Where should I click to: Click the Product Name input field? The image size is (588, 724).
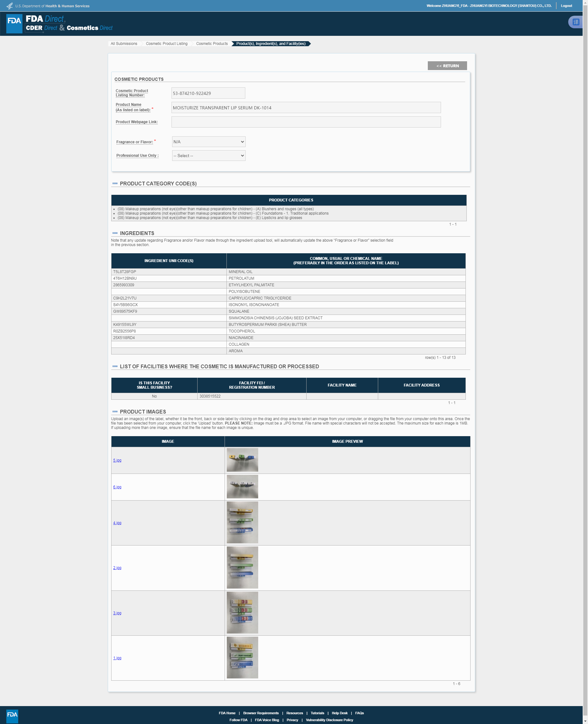pyautogui.click(x=306, y=108)
